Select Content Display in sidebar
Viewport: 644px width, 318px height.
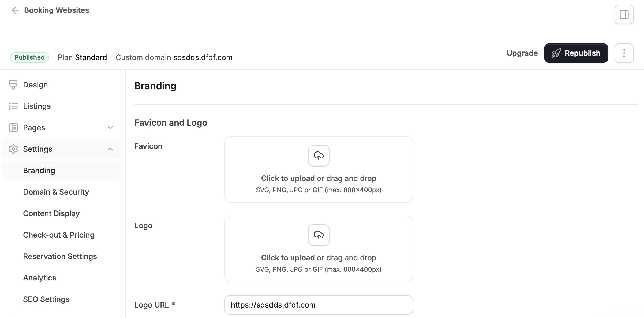coord(51,213)
